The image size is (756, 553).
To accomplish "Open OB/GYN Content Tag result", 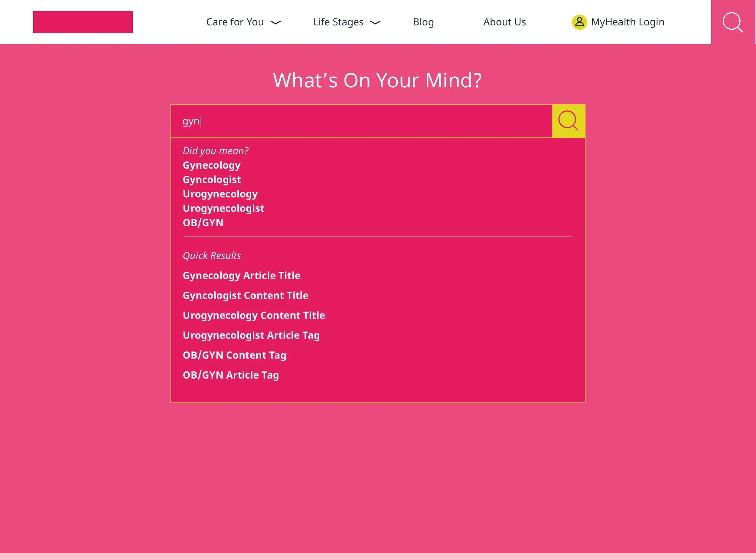I will 234,355.
